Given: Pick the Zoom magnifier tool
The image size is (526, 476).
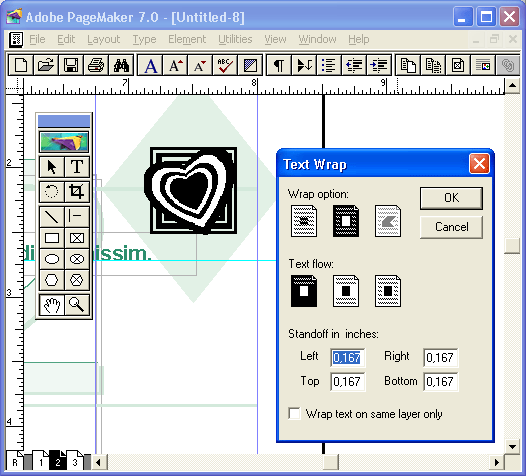Looking at the screenshot, I should [77, 305].
